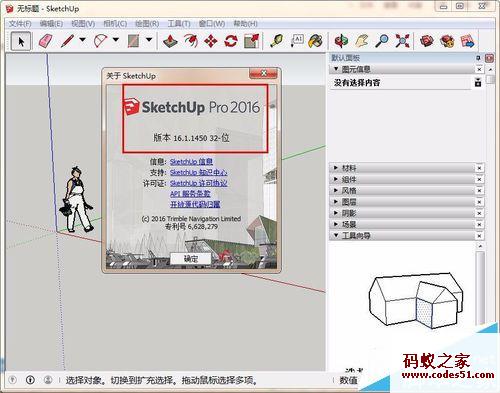
Task: Toggle entity info details icon
Action: click(478, 82)
